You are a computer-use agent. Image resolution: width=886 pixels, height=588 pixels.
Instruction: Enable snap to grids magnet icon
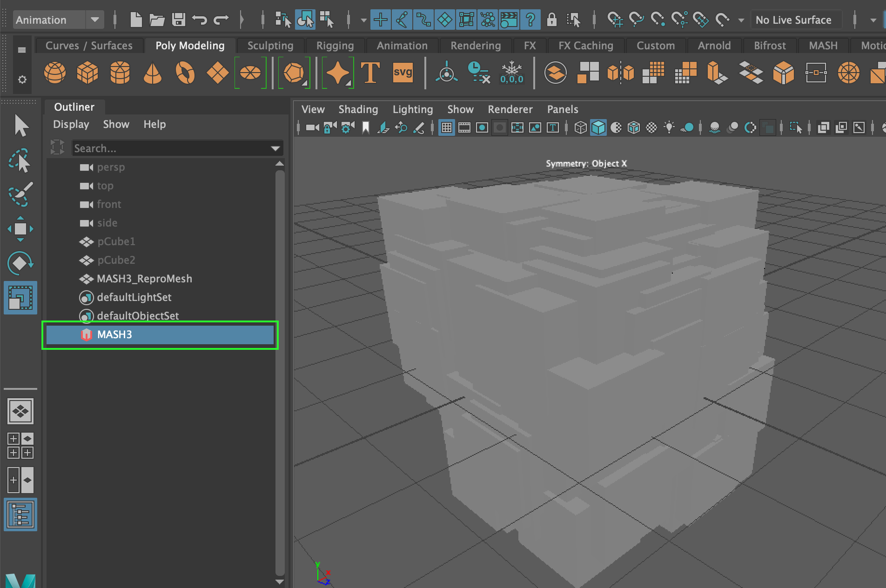pos(616,20)
